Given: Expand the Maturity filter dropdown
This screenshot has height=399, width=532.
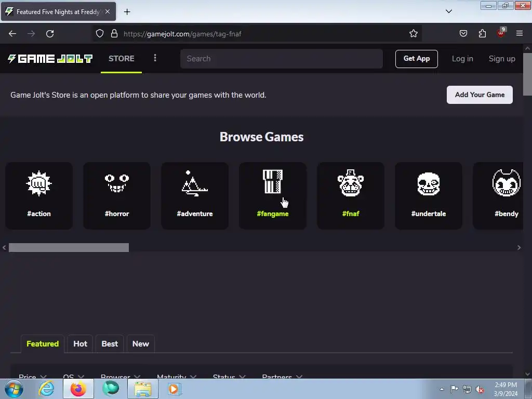Looking at the screenshot, I should point(177,376).
